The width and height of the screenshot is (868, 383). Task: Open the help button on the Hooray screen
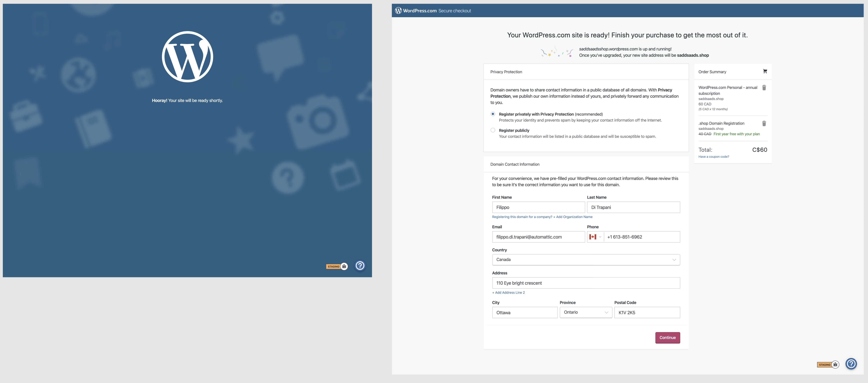tap(360, 266)
